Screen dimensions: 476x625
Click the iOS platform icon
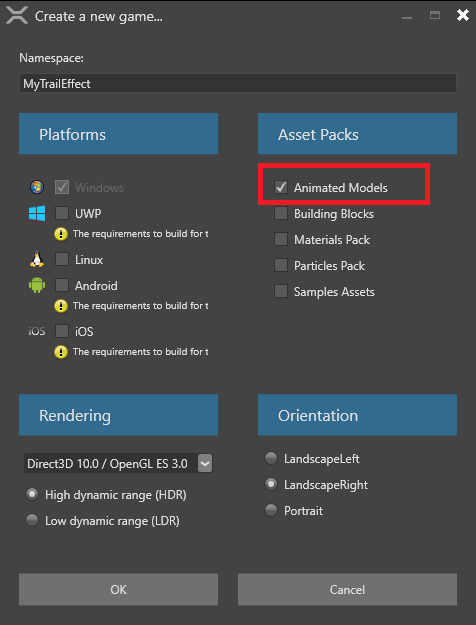click(x=37, y=331)
